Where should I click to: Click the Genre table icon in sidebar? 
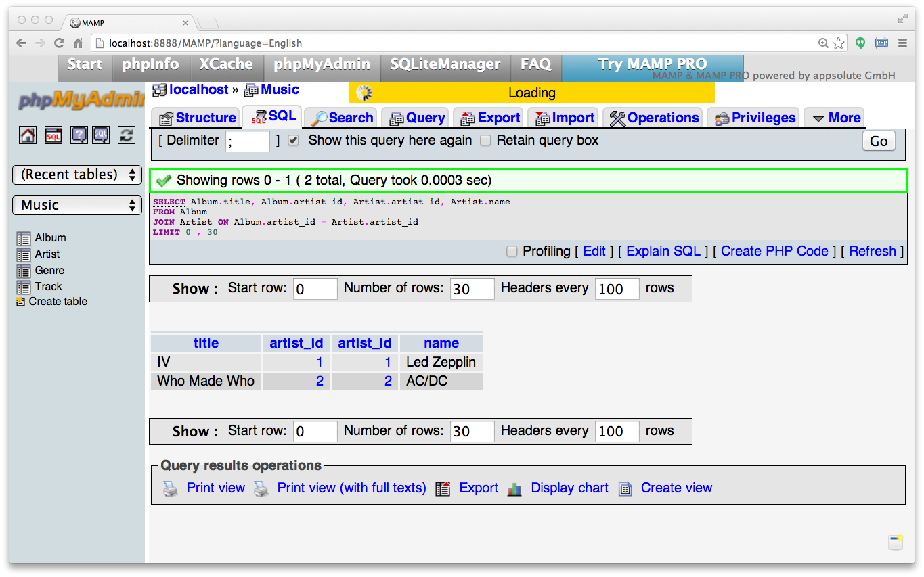[24, 271]
